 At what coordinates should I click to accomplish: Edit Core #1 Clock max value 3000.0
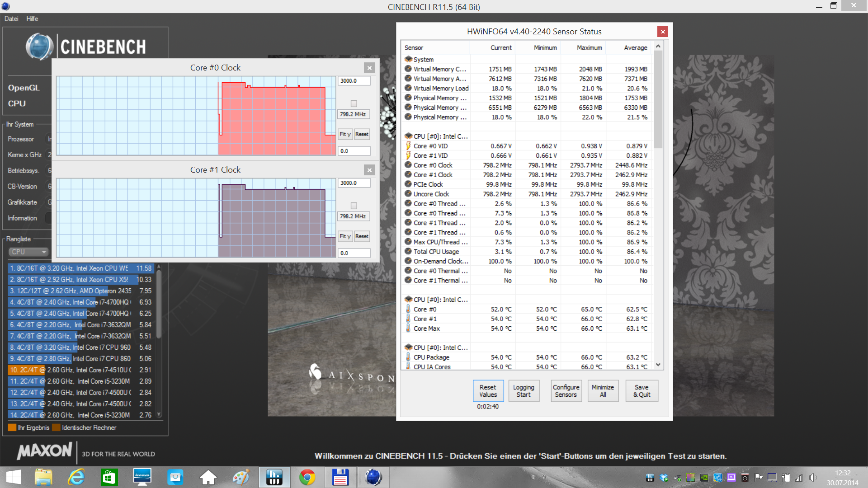(x=354, y=183)
